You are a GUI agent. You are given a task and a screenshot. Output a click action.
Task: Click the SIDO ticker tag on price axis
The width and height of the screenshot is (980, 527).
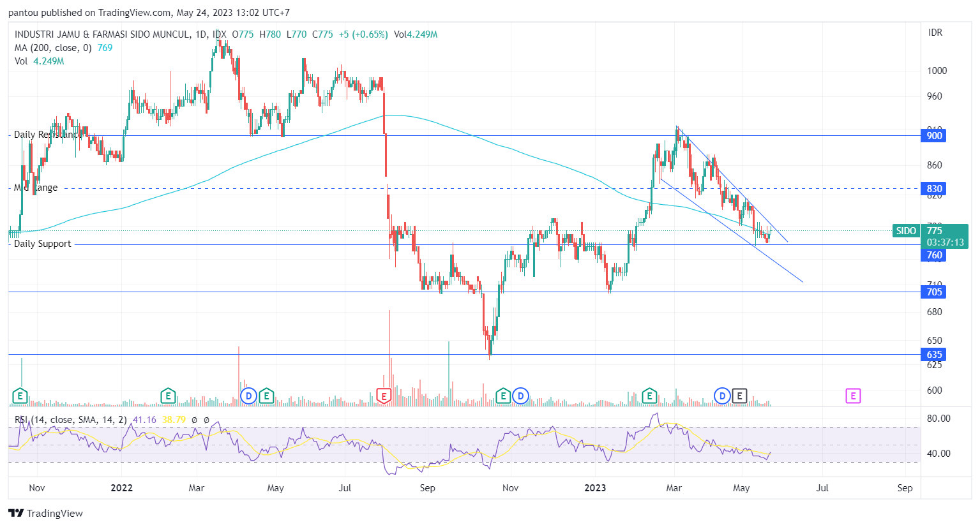906,231
